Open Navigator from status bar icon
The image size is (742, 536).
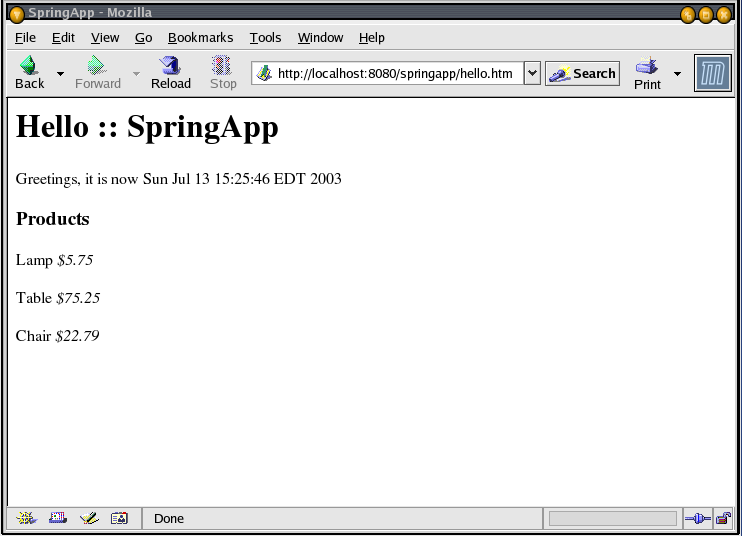(x=27, y=518)
